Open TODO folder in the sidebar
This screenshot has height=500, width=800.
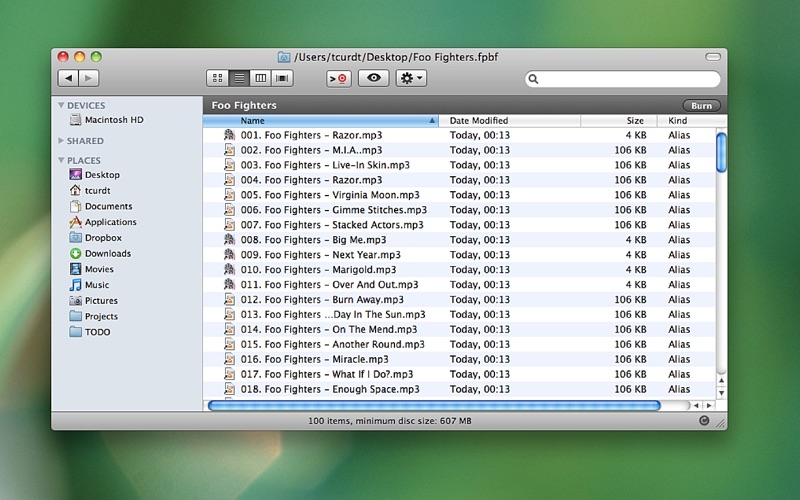click(90, 332)
